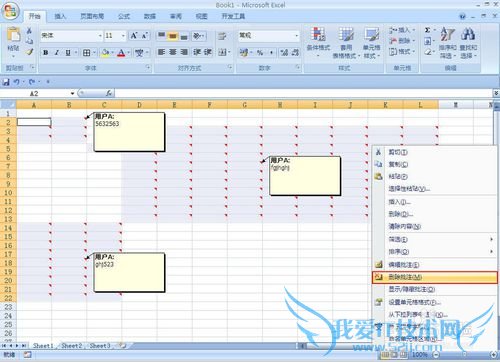Click Save icon in quick access toolbar

pos(6,82)
